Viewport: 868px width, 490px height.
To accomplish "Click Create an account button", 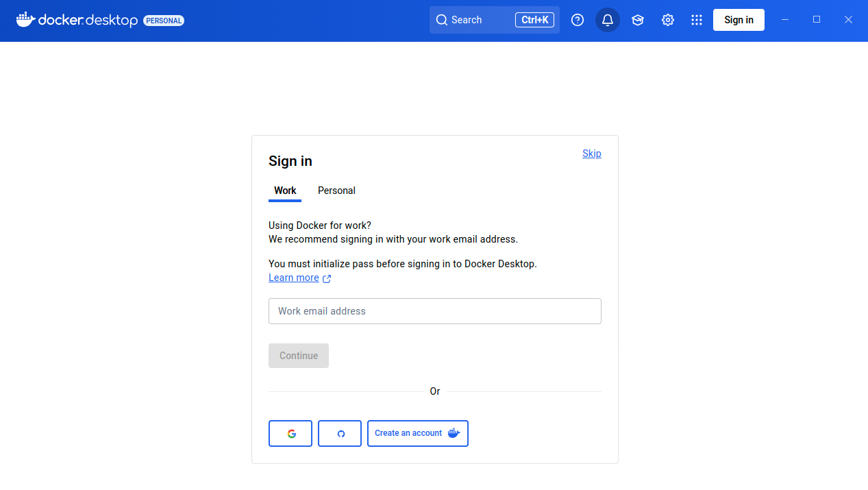I will pos(417,433).
